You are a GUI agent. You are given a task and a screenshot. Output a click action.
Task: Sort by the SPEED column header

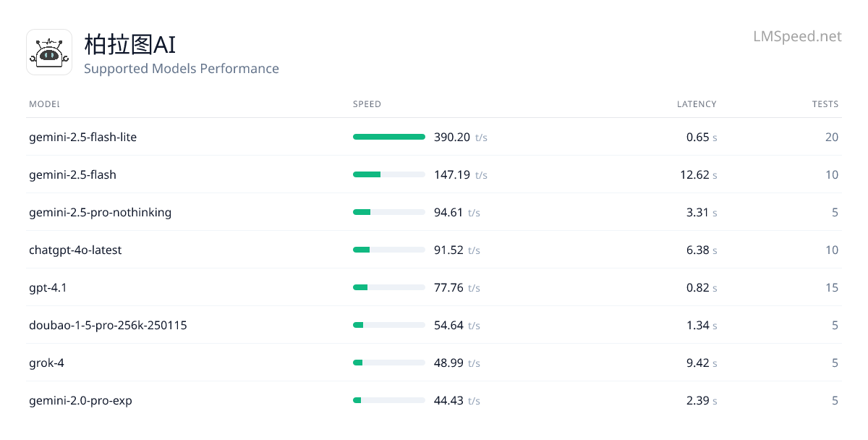pyautogui.click(x=367, y=104)
